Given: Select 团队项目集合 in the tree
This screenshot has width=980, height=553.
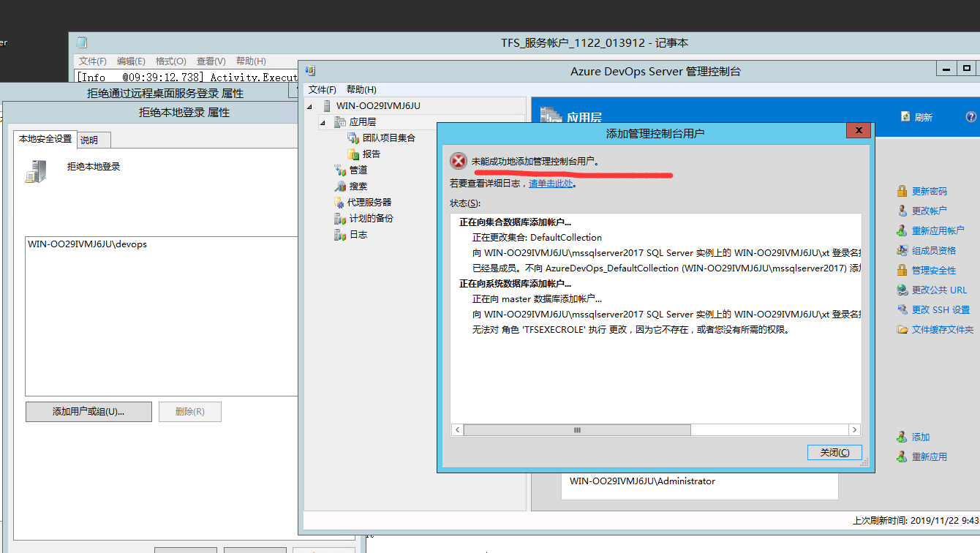Looking at the screenshot, I should (x=388, y=138).
